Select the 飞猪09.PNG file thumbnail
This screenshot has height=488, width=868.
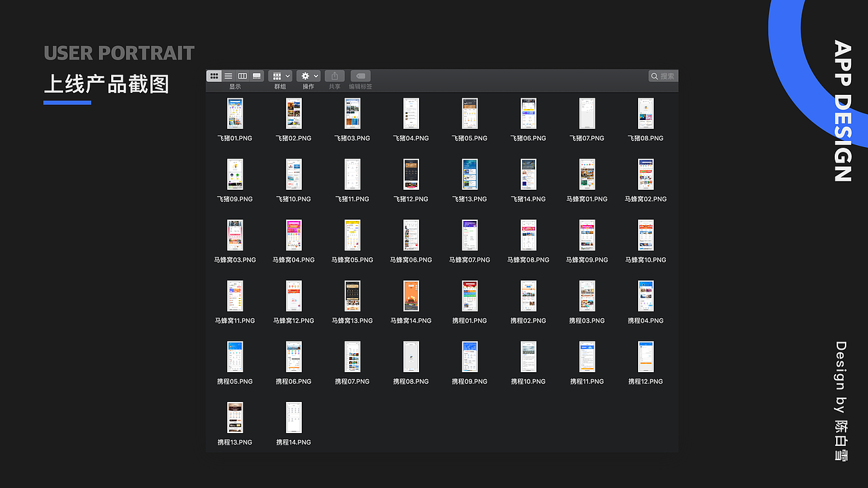[235, 174]
